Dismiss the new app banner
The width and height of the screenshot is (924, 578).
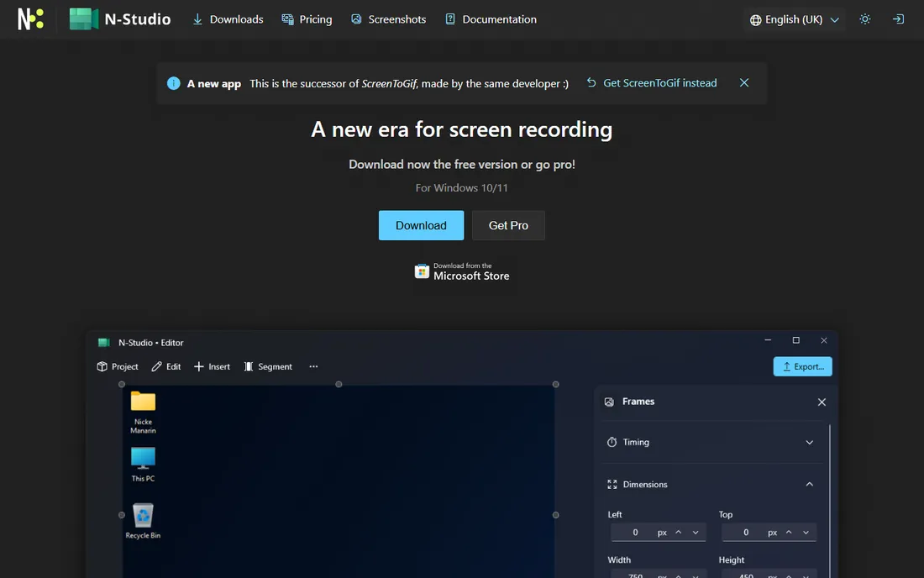point(744,83)
